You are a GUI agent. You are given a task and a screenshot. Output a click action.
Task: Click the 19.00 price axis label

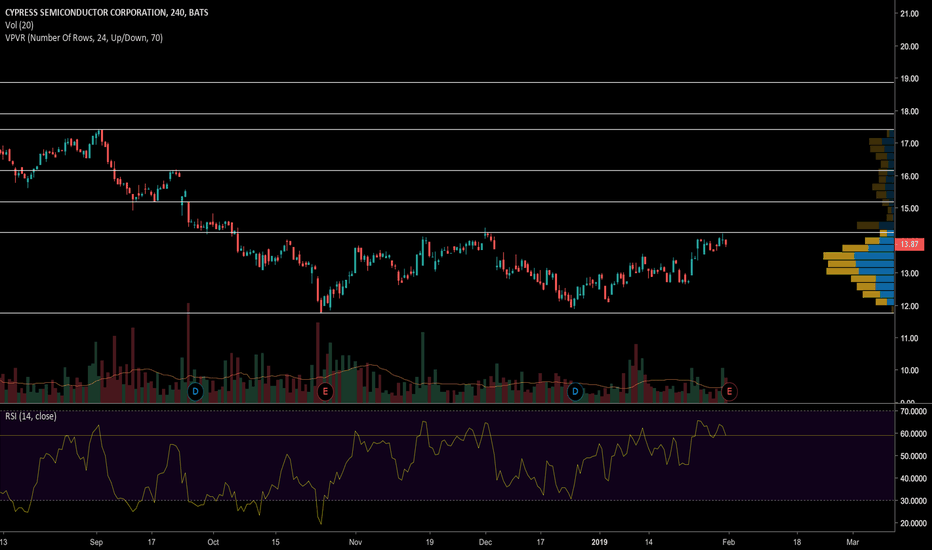[x=909, y=78]
